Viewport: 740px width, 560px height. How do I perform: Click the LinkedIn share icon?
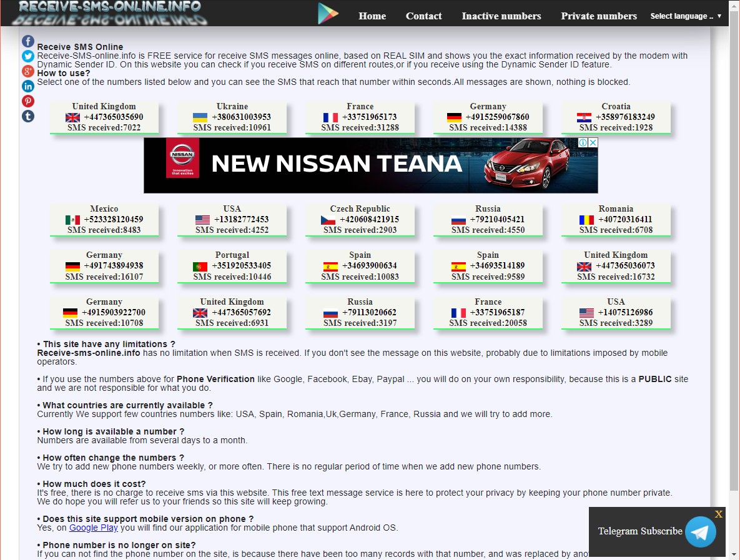click(x=28, y=86)
